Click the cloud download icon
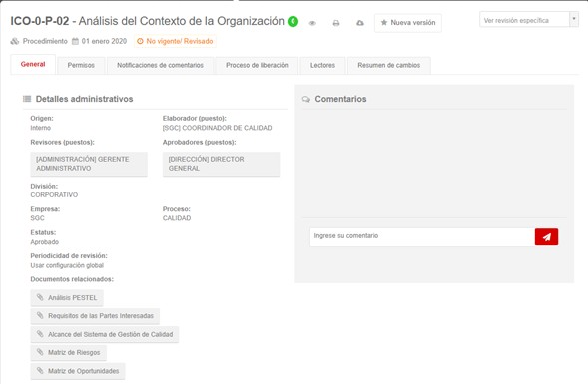588x384 pixels. click(360, 23)
